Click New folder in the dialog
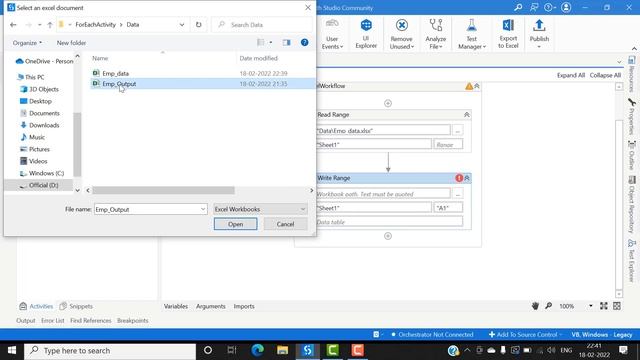The height and width of the screenshot is (360, 640). [x=71, y=43]
